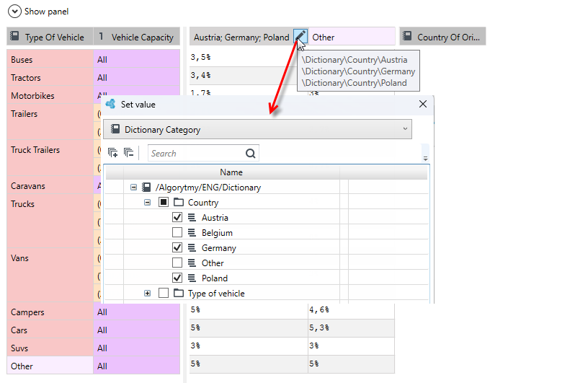Check the Type of vehicle folder checkbox
588x383 pixels.
(164, 293)
